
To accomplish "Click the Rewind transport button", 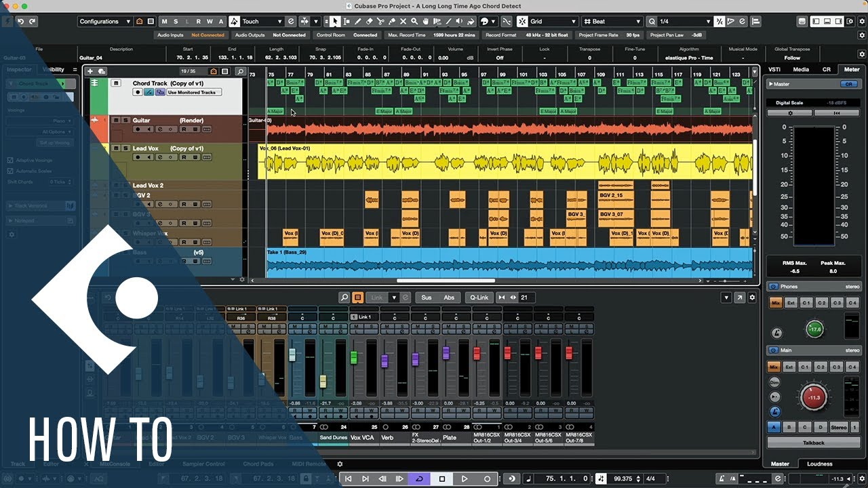I will tap(382, 479).
